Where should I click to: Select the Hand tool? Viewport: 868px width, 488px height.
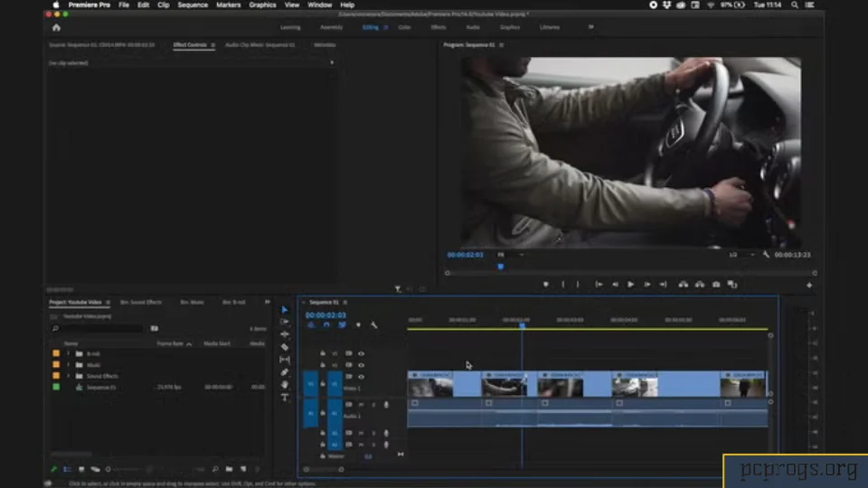click(x=285, y=385)
